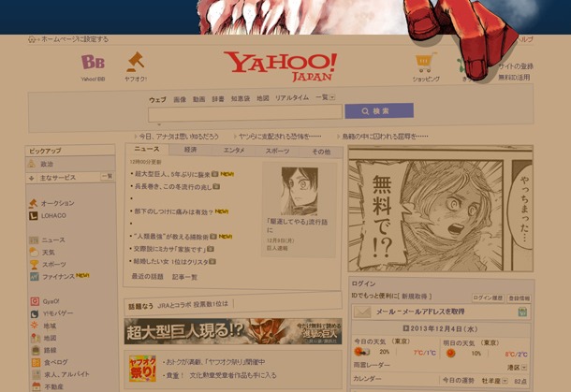Click ホームページに設定する link
This screenshot has width=571, height=392.
coord(74,39)
